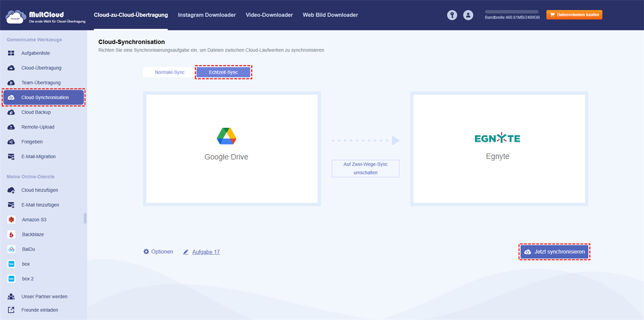
Task: Open the Aufgabe 17 task name link
Action: (206, 252)
